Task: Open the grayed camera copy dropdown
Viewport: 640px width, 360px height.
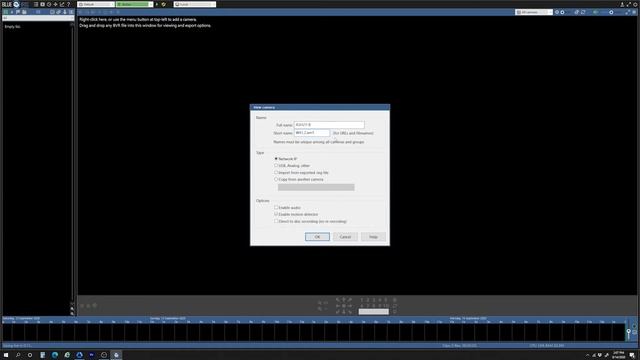Action: click(x=316, y=187)
